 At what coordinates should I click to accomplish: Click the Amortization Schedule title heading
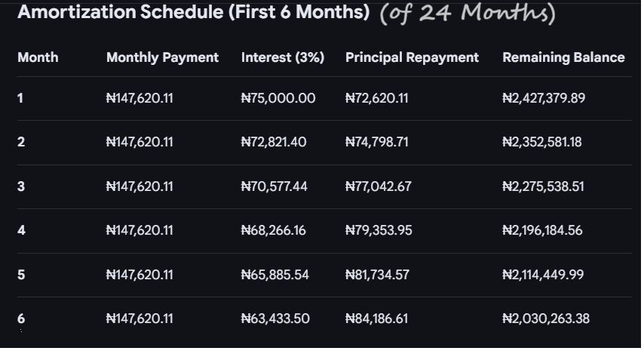(x=193, y=13)
